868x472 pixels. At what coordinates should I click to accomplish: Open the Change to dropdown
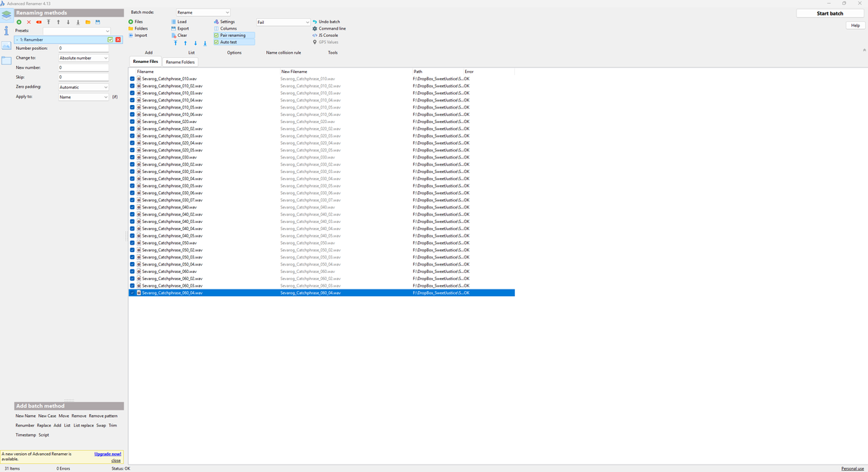83,58
